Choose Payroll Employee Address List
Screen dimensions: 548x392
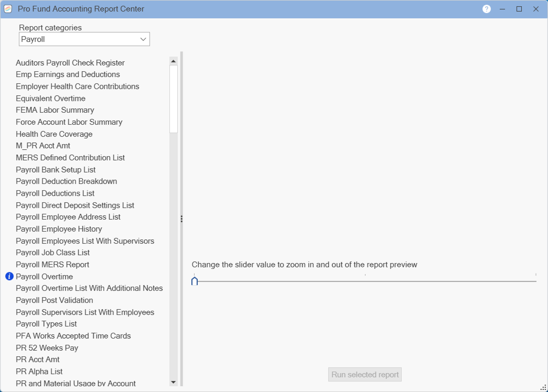68,217
